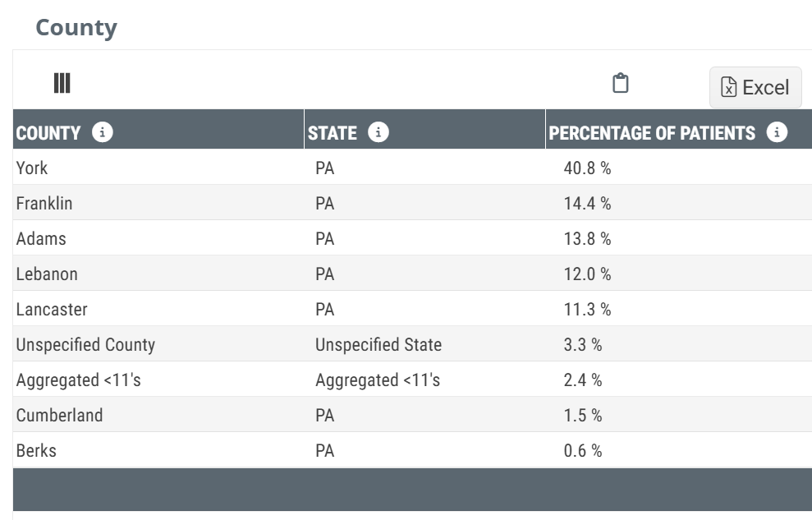Click the Lebanon county cell

47,274
